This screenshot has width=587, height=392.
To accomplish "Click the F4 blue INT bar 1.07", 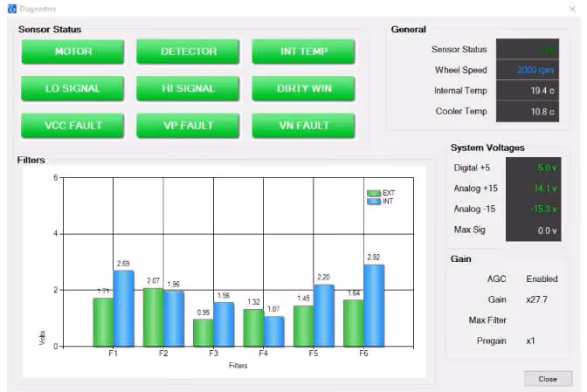I will click(x=274, y=332).
